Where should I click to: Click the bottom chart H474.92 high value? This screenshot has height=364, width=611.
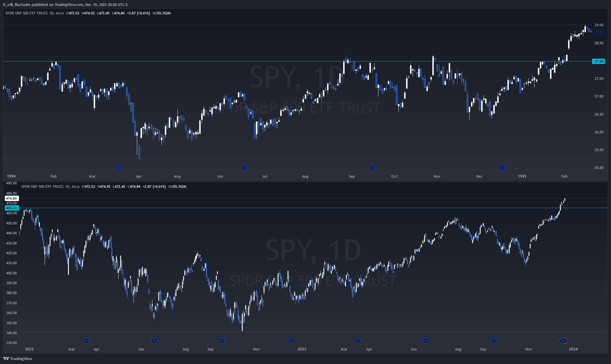104,187
